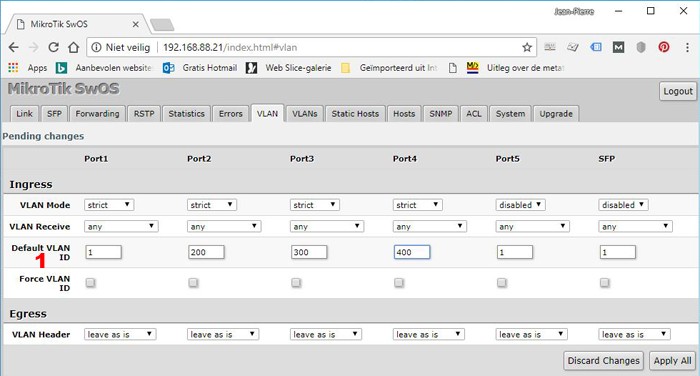This screenshot has width=700, height=376.
Task: Open the Forwarding tab
Action: click(x=97, y=114)
